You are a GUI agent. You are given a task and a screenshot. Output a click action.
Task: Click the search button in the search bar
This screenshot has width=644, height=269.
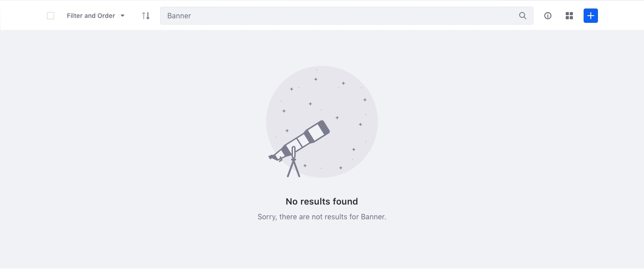[522, 16]
